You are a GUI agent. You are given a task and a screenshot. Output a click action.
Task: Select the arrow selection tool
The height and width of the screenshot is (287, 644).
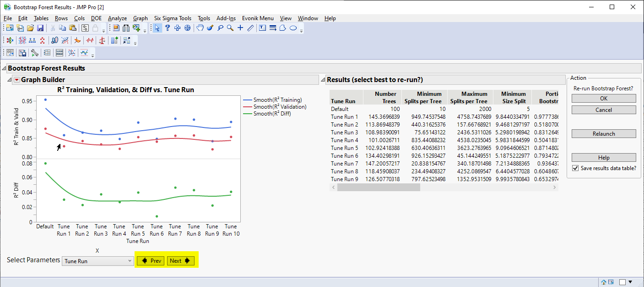click(x=157, y=28)
